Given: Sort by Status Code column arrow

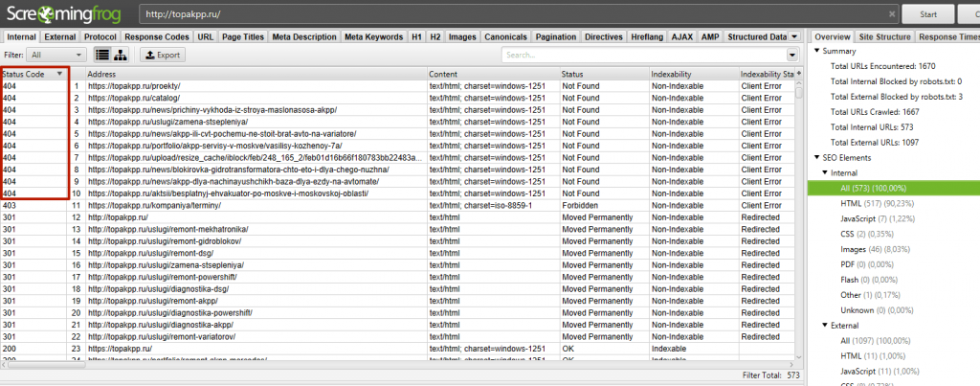Looking at the screenshot, I should (x=60, y=74).
